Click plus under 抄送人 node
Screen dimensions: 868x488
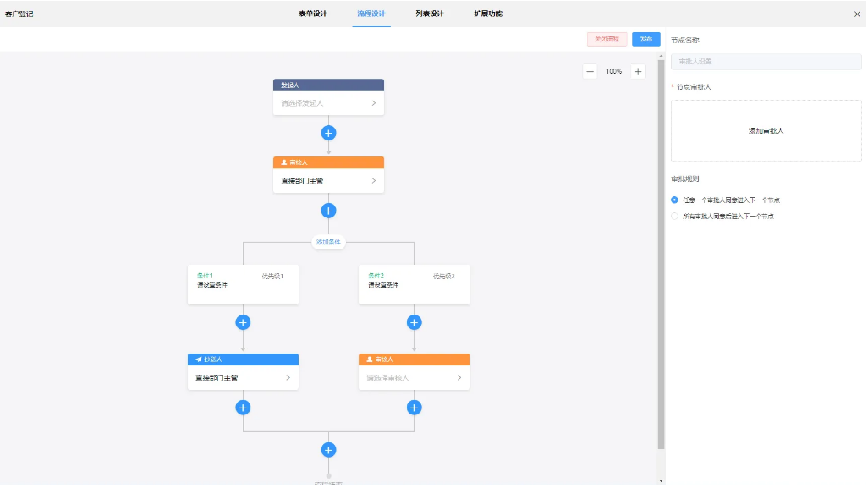coord(243,408)
